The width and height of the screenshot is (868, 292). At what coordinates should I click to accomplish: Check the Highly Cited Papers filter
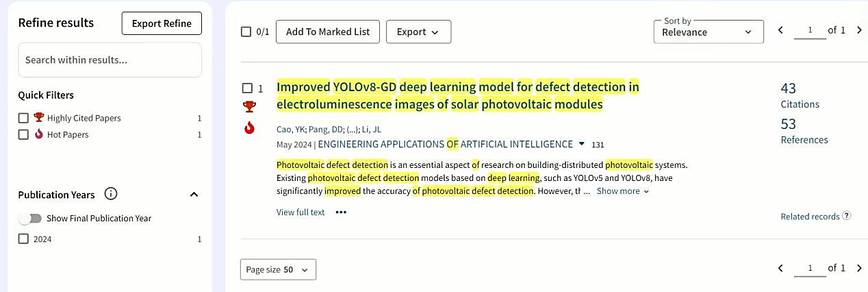point(24,118)
